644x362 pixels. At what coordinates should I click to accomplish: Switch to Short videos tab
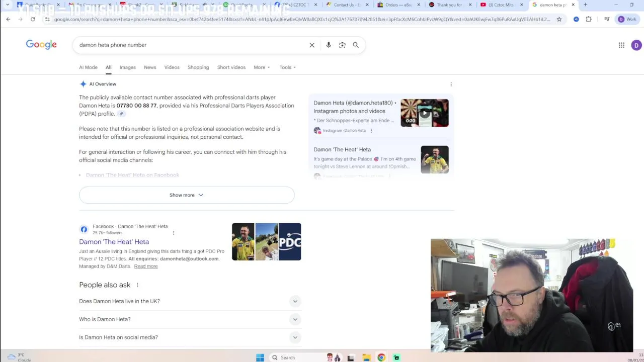[231, 67]
